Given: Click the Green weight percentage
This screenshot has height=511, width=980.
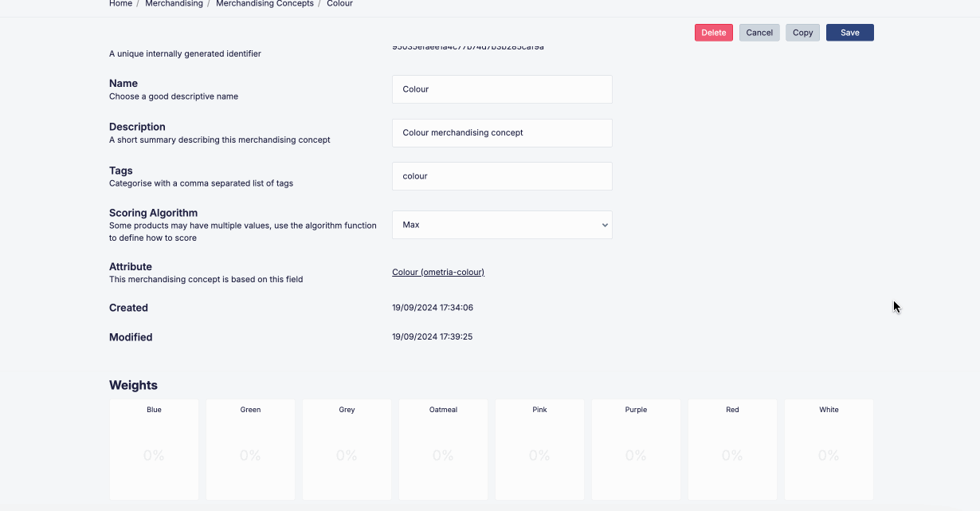Looking at the screenshot, I should tap(250, 455).
